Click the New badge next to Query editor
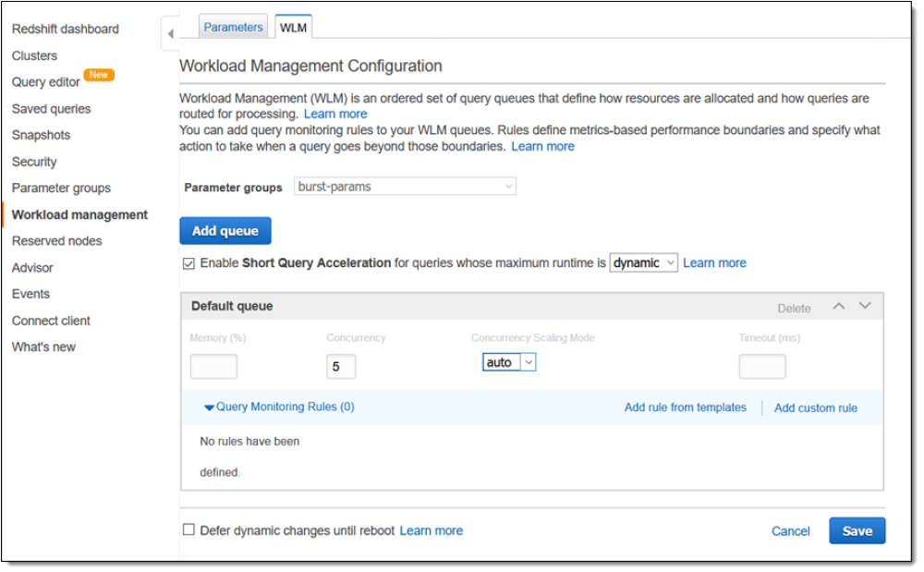Viewport: 924px width, 572px height. [99, 75]
